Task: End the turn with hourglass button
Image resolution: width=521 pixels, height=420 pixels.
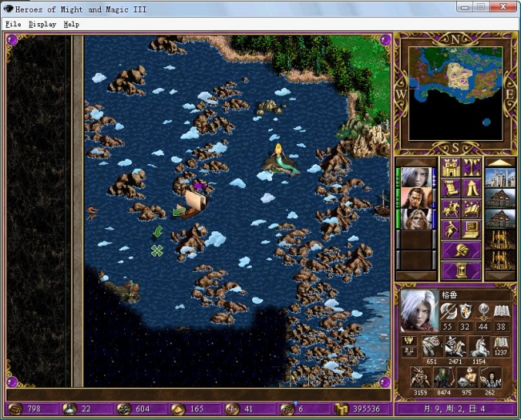Action: pos(461,270)
